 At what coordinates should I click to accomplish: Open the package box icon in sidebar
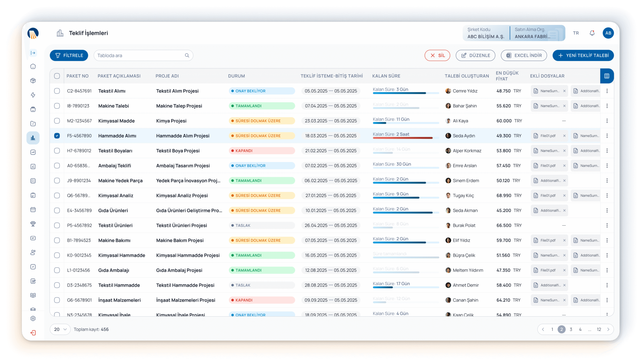click(x=33, y=81)
